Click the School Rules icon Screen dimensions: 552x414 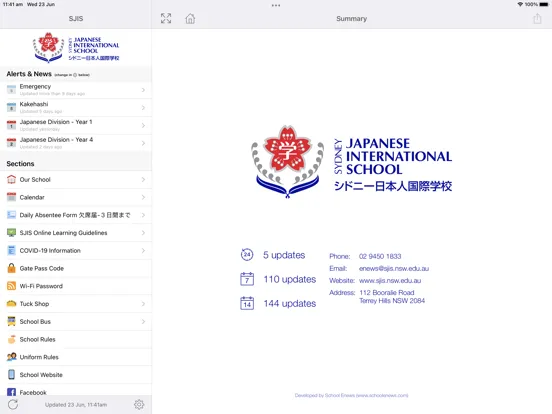click(x=11, y=339)
